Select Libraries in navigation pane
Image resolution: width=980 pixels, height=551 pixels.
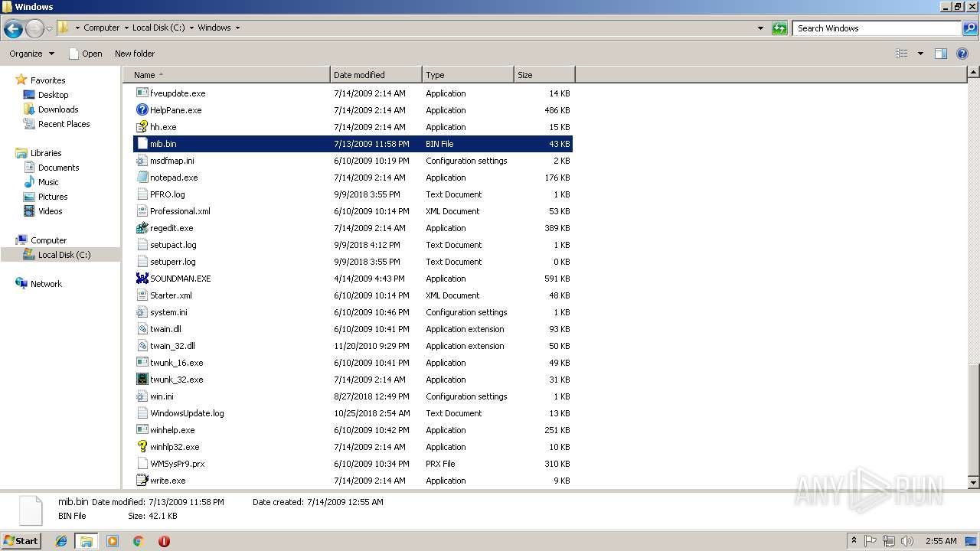(46, 153)
